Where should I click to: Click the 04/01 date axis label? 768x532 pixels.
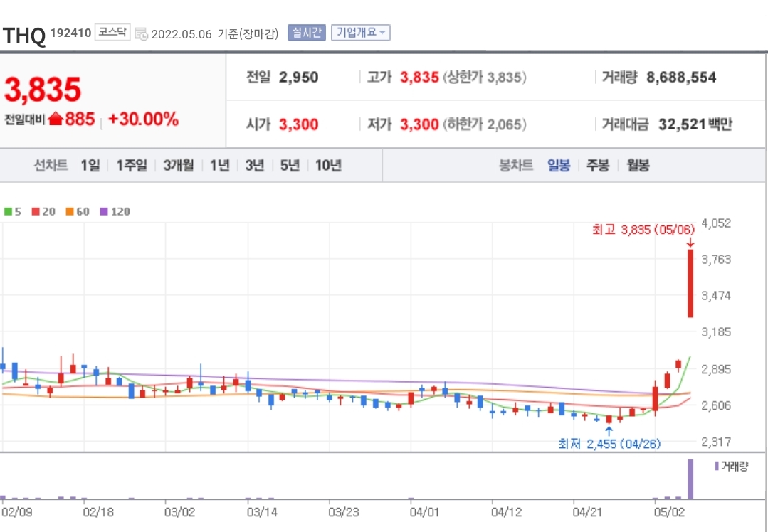pyautogui.click(x=426, y=512)
